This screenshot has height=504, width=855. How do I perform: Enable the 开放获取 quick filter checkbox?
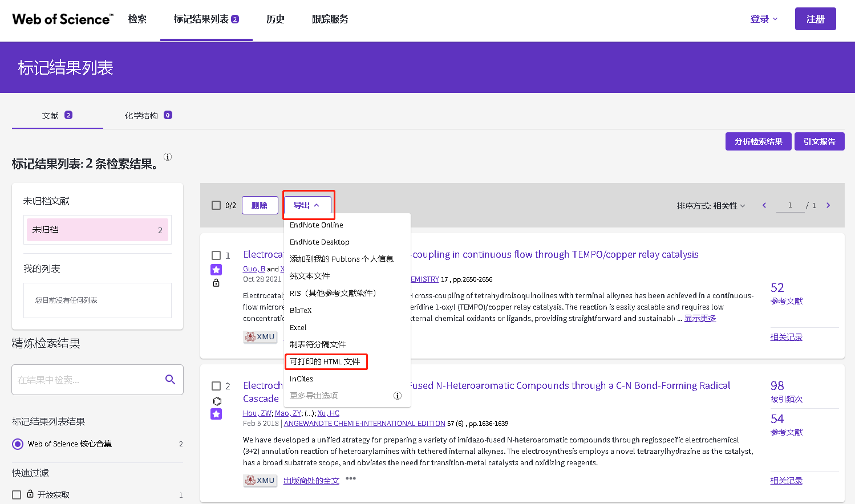coord(17,495)
